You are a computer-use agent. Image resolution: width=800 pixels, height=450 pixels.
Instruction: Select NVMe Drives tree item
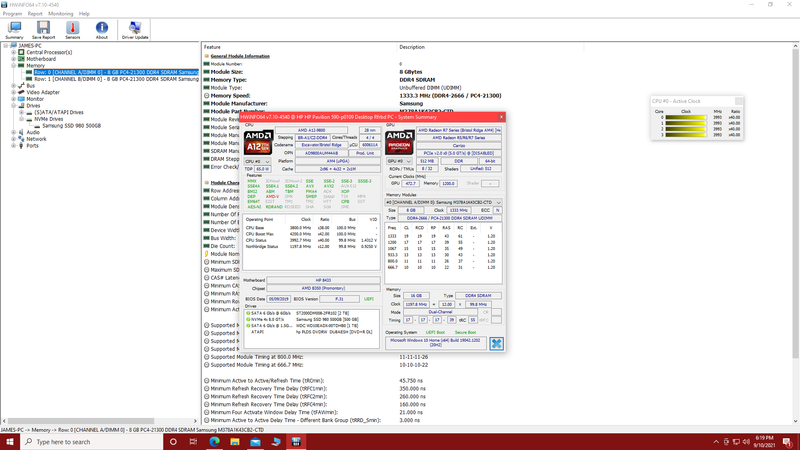pos(49,119)
